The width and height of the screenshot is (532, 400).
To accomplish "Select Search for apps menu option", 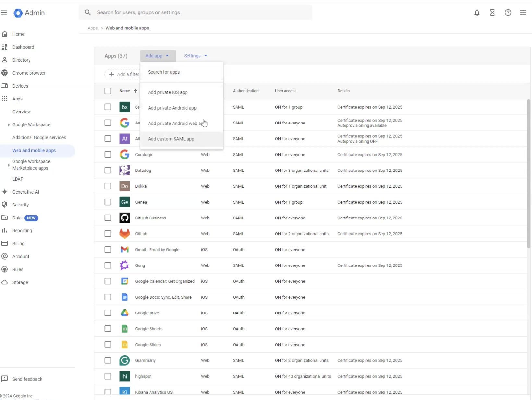I will (182, 72).
